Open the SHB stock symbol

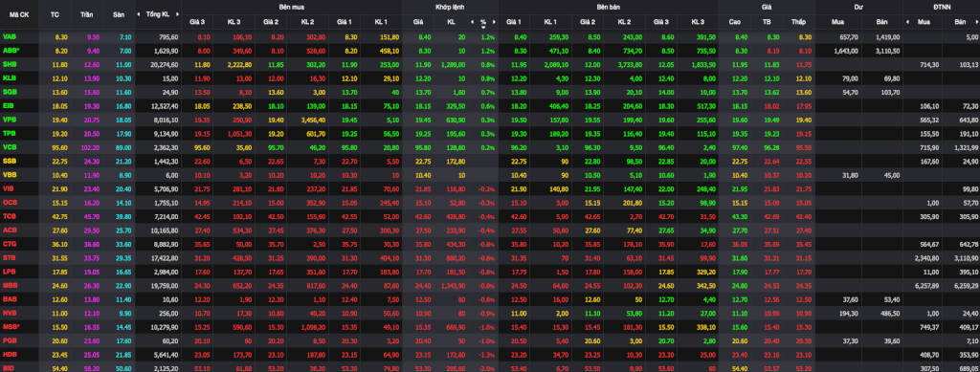pyautogui.click(x=10, y=64)
